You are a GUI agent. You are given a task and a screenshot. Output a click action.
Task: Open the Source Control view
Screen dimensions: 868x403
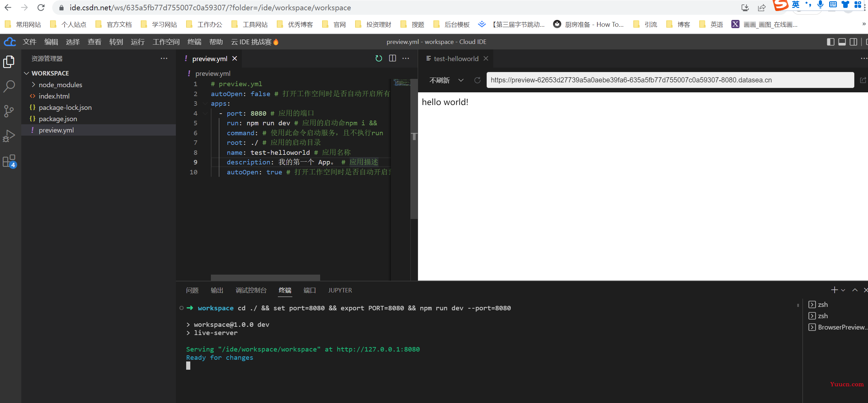click(9, 111)
